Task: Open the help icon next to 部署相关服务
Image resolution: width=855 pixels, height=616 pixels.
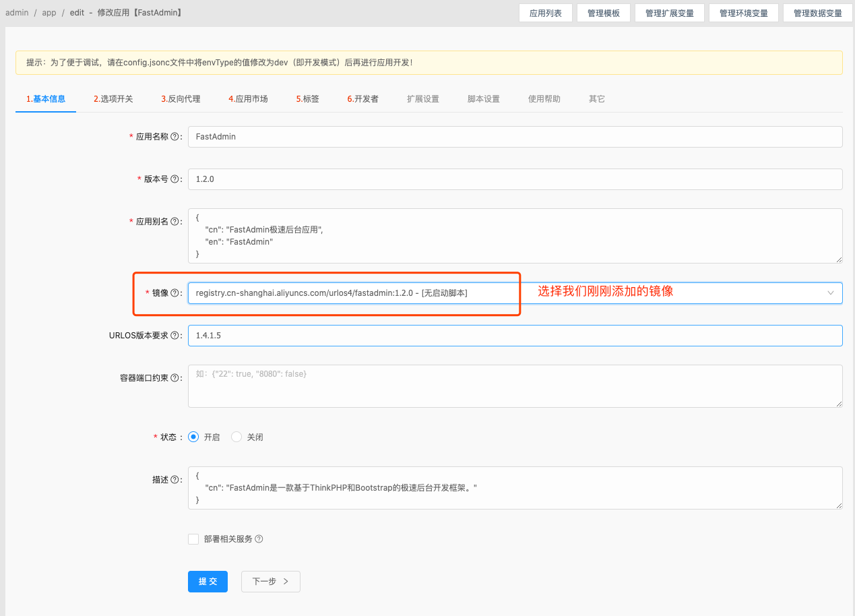Action: (261, 538)
